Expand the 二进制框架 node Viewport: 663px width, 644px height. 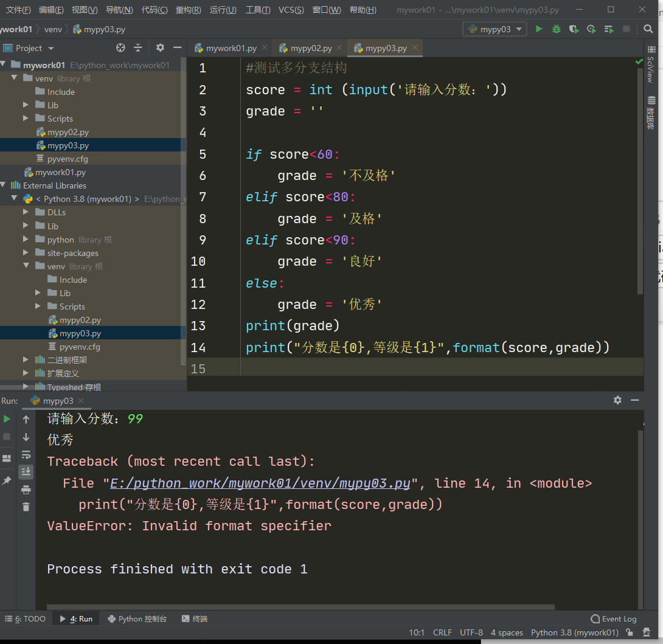pos(26,359)
